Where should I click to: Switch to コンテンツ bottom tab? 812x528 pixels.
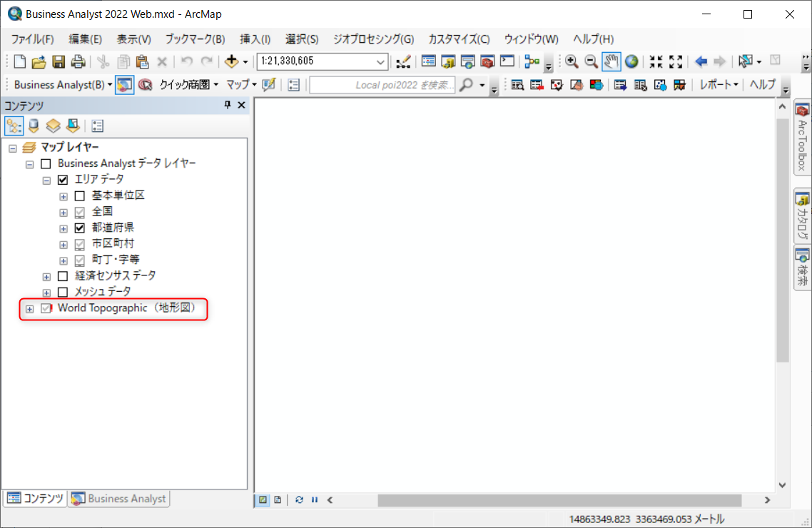35,499
